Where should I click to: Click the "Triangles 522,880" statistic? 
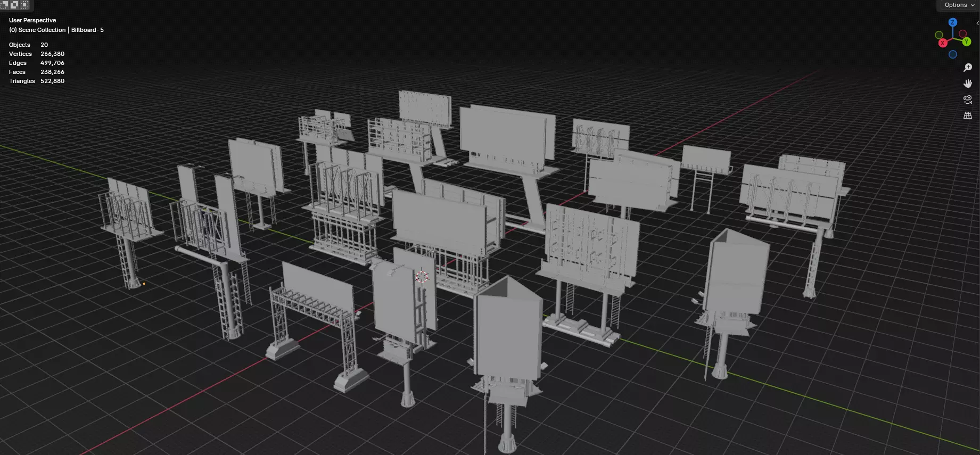[x=37, y=81]
